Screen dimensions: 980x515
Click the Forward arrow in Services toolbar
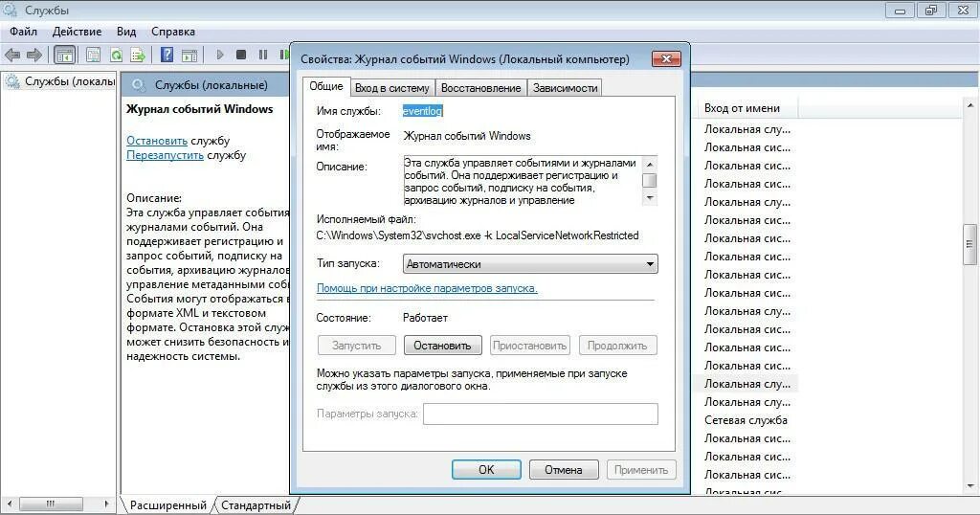[x=34, y=55]
